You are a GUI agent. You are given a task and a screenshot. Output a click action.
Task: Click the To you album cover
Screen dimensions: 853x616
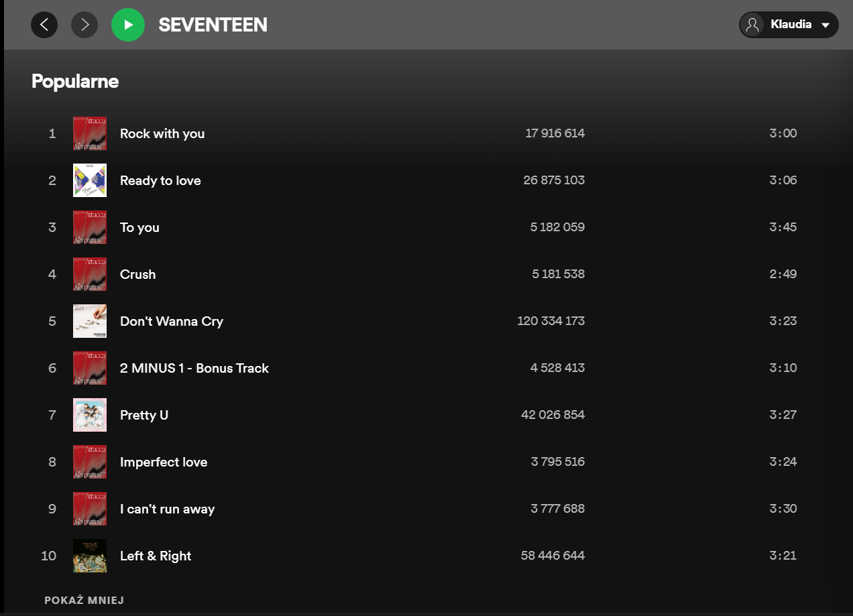pyautogui.click(x=90, y=227)
